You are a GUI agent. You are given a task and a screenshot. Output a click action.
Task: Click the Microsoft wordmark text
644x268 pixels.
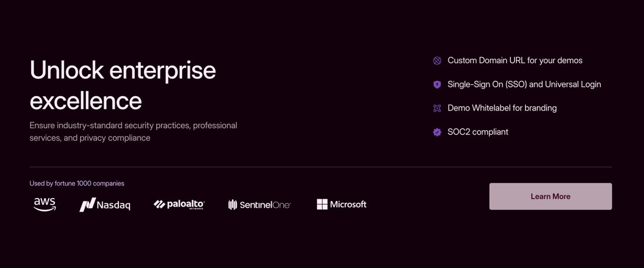[x=348, y=204]
